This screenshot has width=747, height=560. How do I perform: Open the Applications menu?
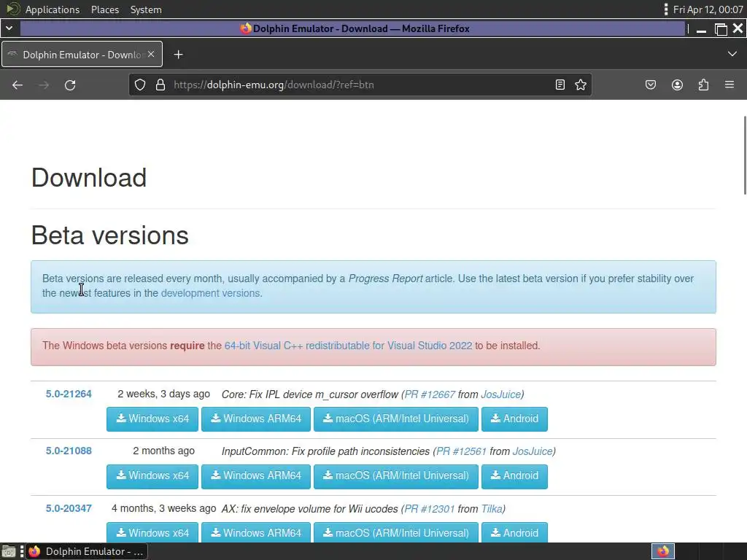pyautogui.click(x=53, y=9)
